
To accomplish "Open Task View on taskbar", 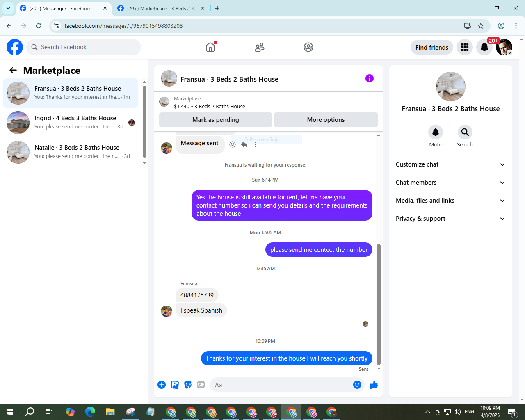I will (x=49, y=412).
